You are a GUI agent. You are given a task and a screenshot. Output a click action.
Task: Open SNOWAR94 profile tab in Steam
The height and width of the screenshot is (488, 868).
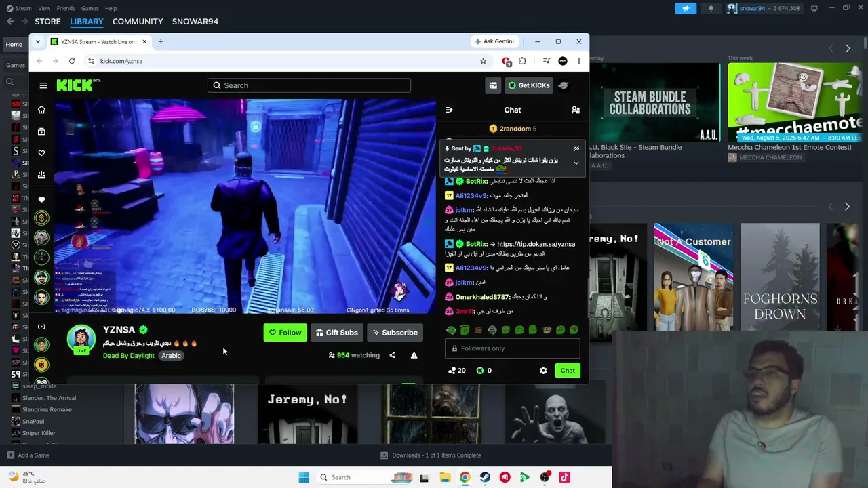click(x=195, y=22)
